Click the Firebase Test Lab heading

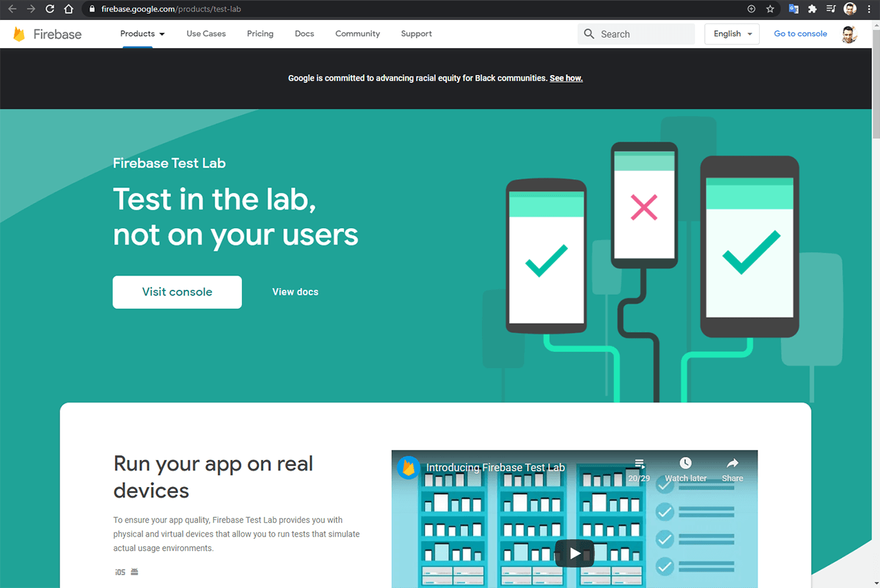pos(169,163)
